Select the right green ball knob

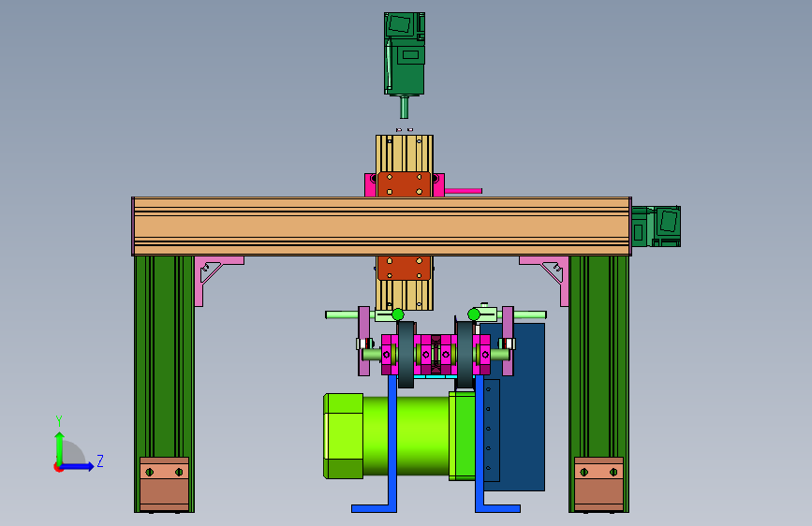point(474,314)
